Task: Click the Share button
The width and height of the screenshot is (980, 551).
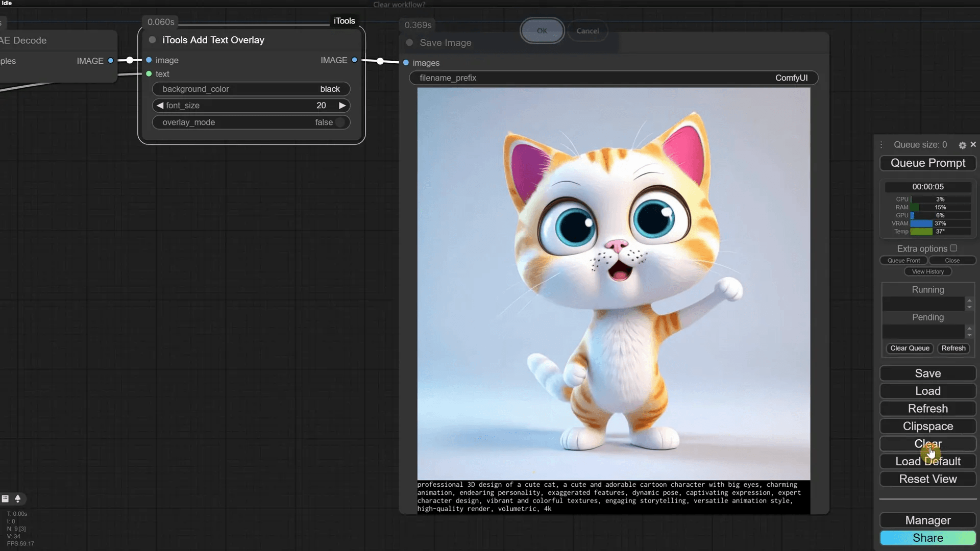Action: (928, 538)
